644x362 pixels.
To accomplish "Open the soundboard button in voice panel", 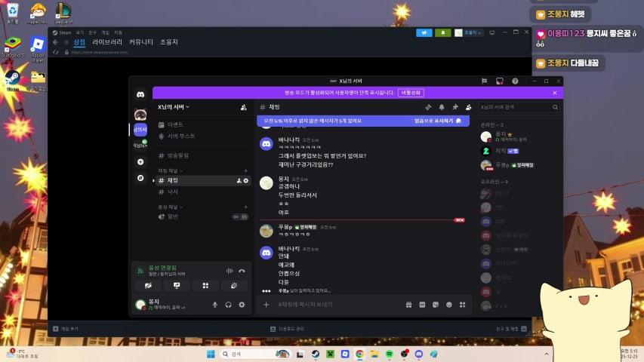I will point(234,286).
